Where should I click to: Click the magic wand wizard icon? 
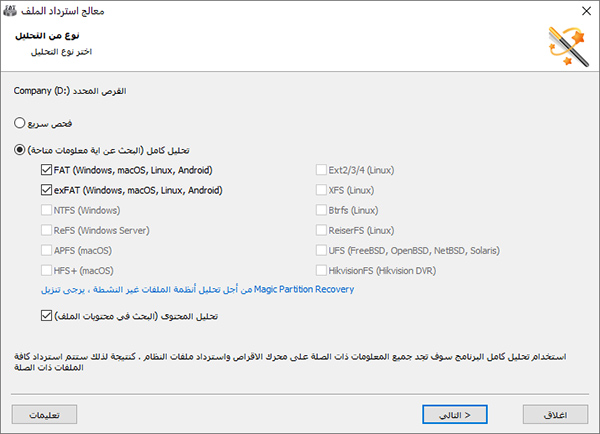pos(569,47)
